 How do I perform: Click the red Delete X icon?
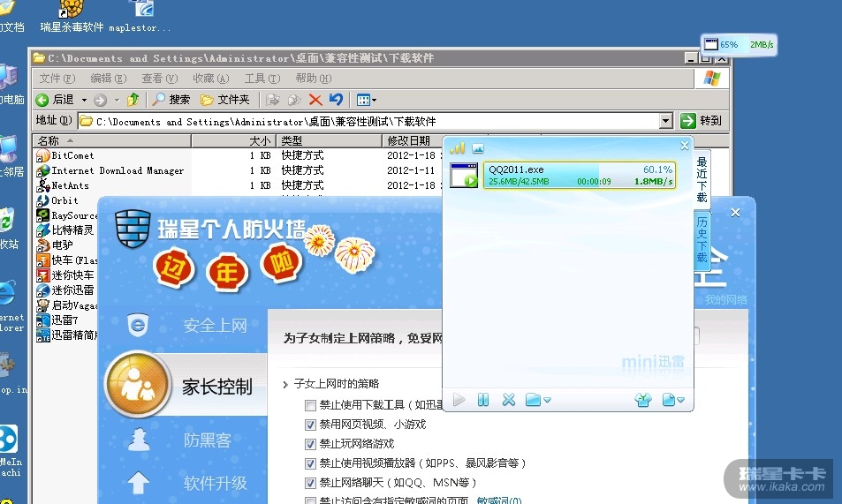click(315, 100)
